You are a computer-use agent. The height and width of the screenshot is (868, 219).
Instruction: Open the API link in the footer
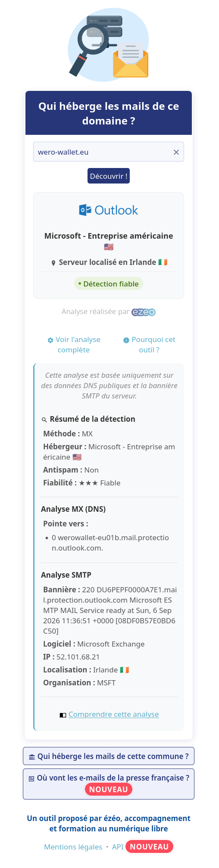[x=118, y=847]
